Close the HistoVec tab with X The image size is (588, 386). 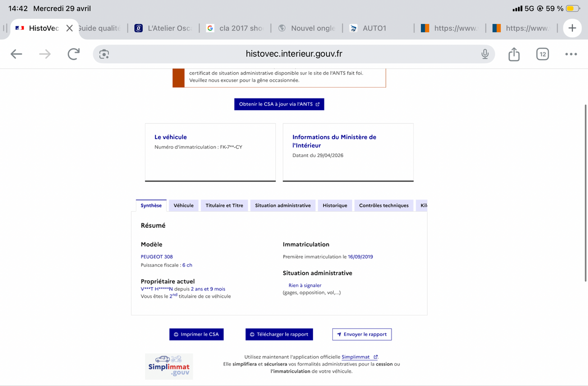point(70,28)
